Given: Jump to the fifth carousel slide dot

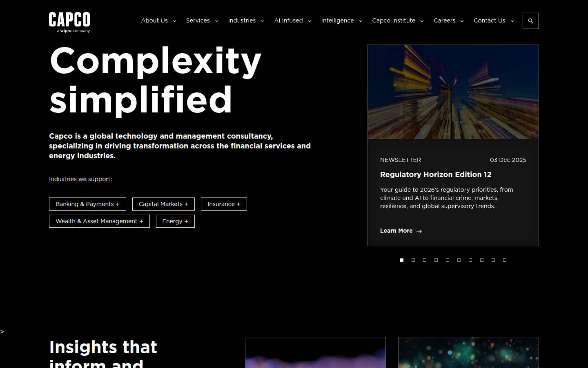Looking at the screenshot, I should [x=448, y=260].
